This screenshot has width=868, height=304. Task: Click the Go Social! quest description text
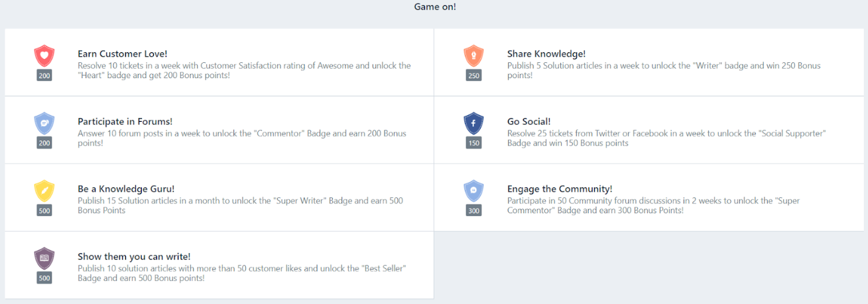click(666, 138)
